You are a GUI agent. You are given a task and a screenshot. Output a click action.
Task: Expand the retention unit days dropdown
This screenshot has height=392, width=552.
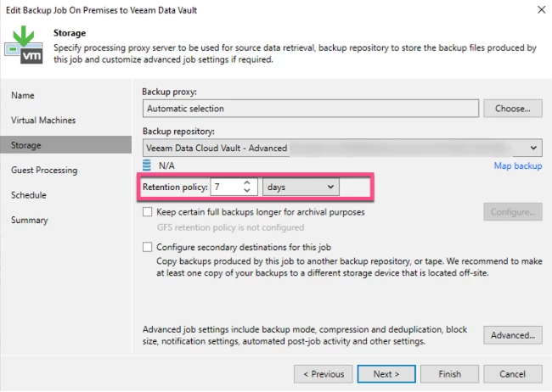[x=301, y=187]
